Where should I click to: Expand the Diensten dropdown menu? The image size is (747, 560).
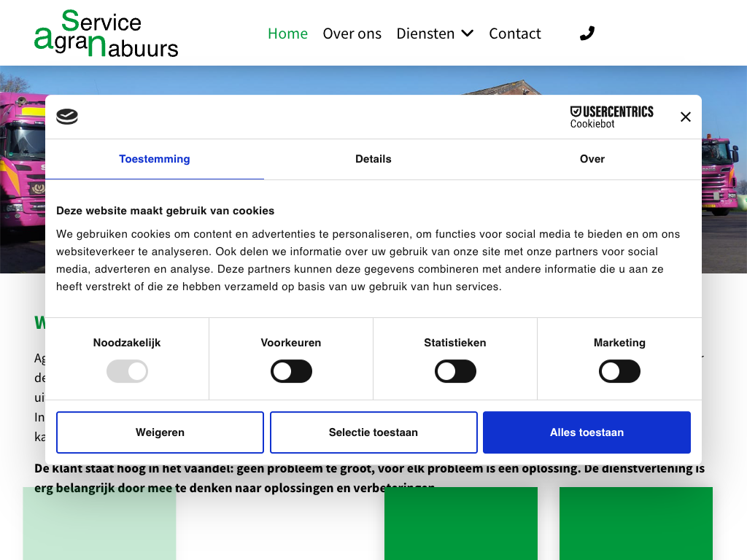[425, 34]
